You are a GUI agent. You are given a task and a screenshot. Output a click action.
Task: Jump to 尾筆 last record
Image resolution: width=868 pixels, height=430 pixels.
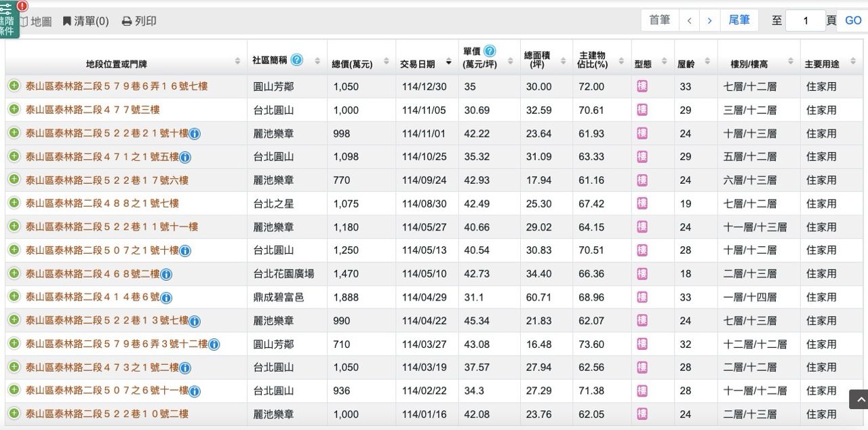point(739,20)
